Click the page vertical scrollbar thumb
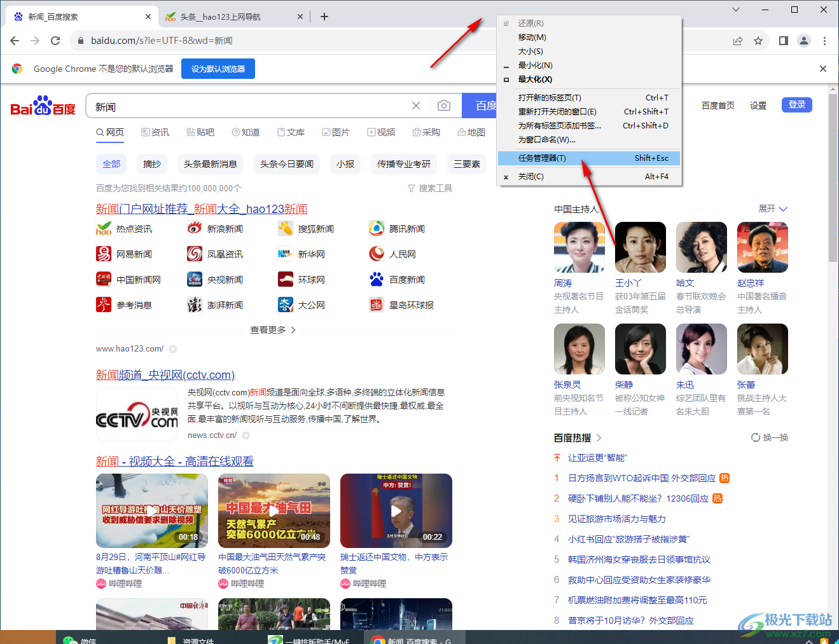 tap(833, 178)
